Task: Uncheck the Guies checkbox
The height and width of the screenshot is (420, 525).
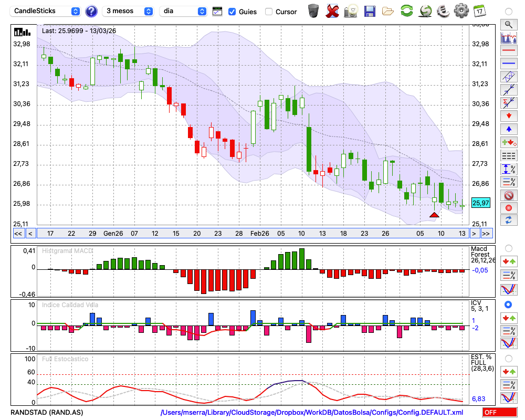Action: click(x=232, y=12)
